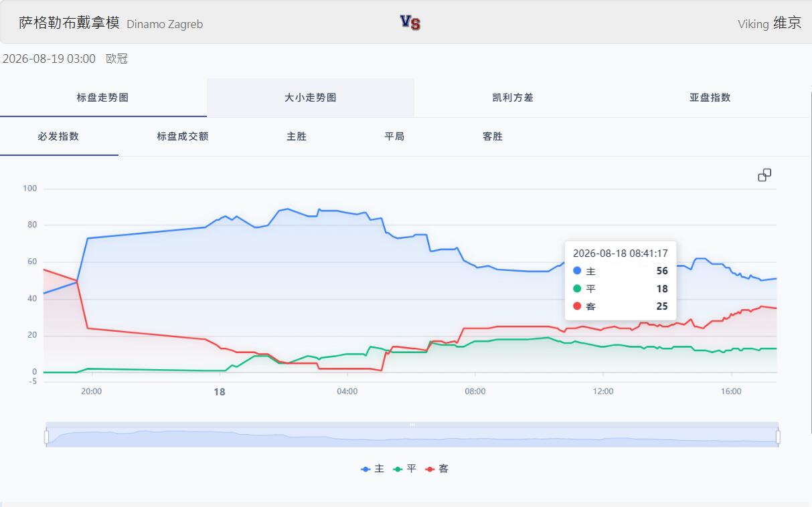Click the zoom overview mini-chart

pos(412,437)
